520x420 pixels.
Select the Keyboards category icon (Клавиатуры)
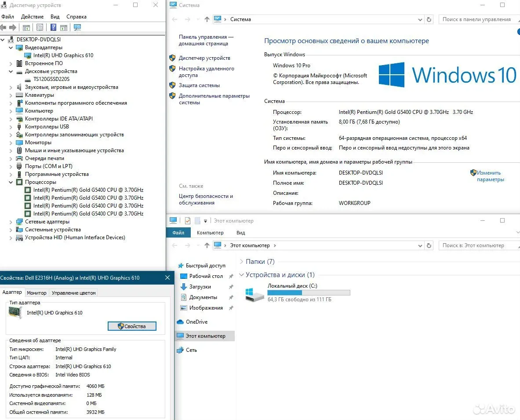[x=20, y=95]
